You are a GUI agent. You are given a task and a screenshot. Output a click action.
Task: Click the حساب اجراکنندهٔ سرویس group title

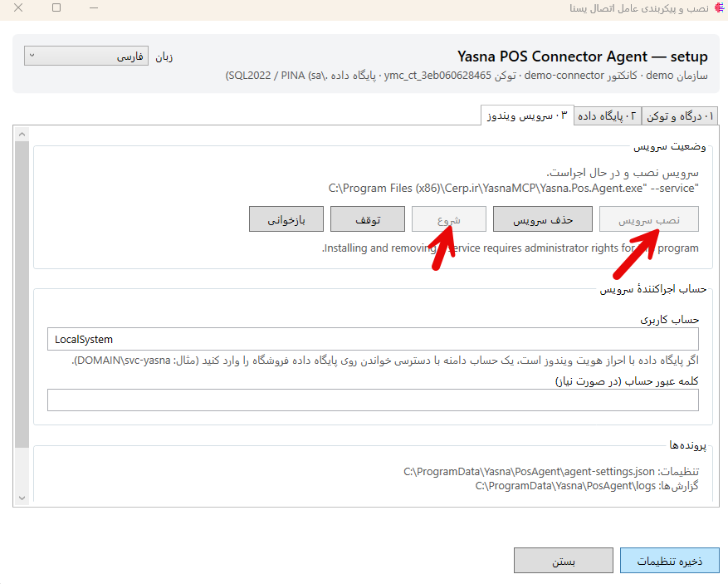click(652, 289)
